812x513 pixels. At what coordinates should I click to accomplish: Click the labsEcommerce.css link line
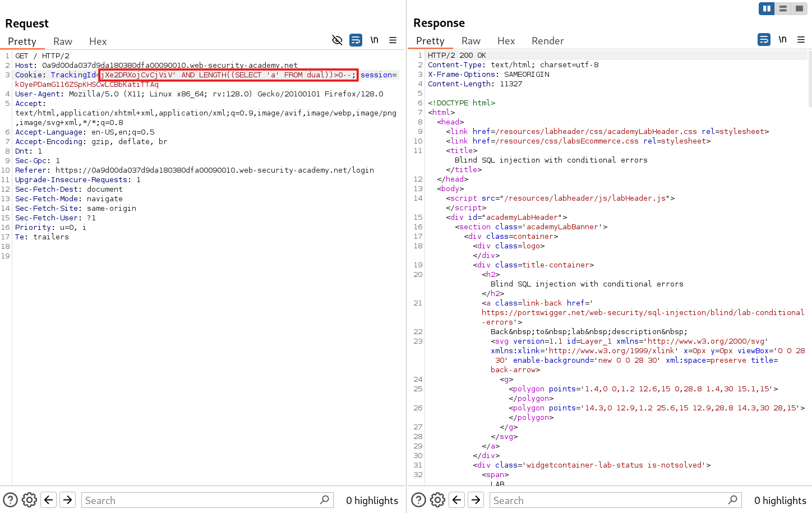578,141
